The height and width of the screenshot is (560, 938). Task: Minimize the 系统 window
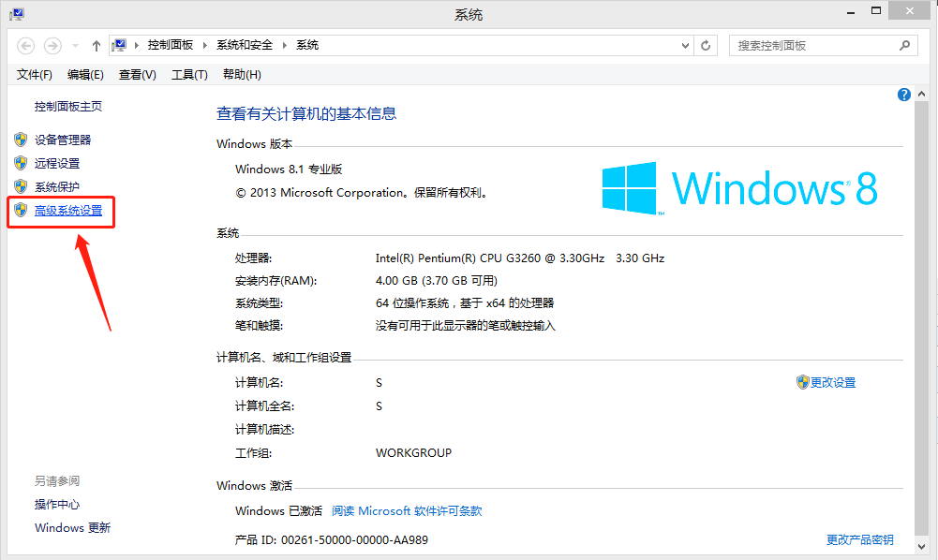pos(851,11)
